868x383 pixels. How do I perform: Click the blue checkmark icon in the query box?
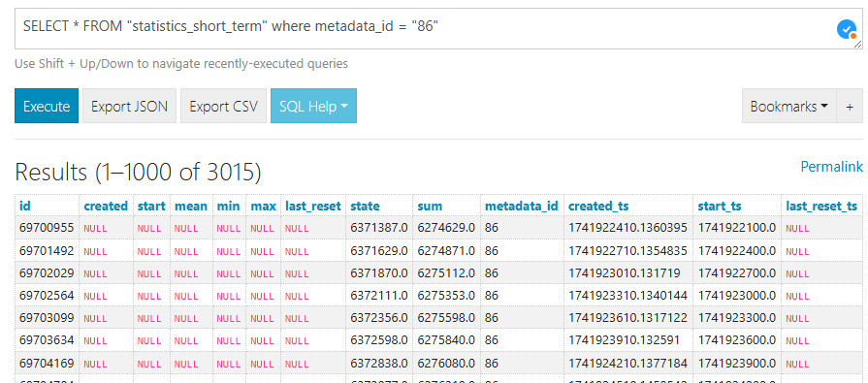click(x=847, y=29)
